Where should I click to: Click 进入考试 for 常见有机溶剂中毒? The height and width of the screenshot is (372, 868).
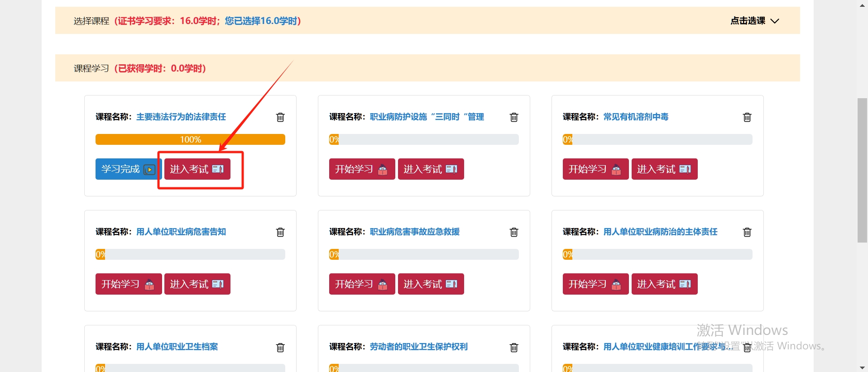[665, 169]
